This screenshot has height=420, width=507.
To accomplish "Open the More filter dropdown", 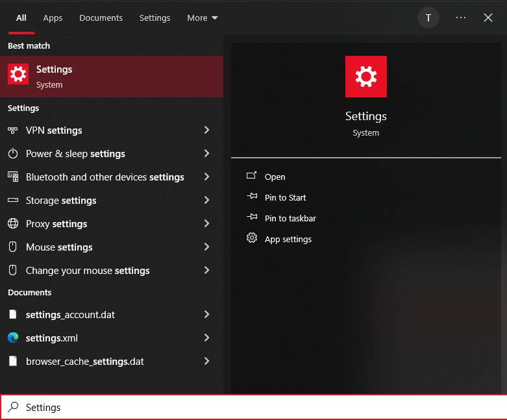I will [x=202, y=18].
